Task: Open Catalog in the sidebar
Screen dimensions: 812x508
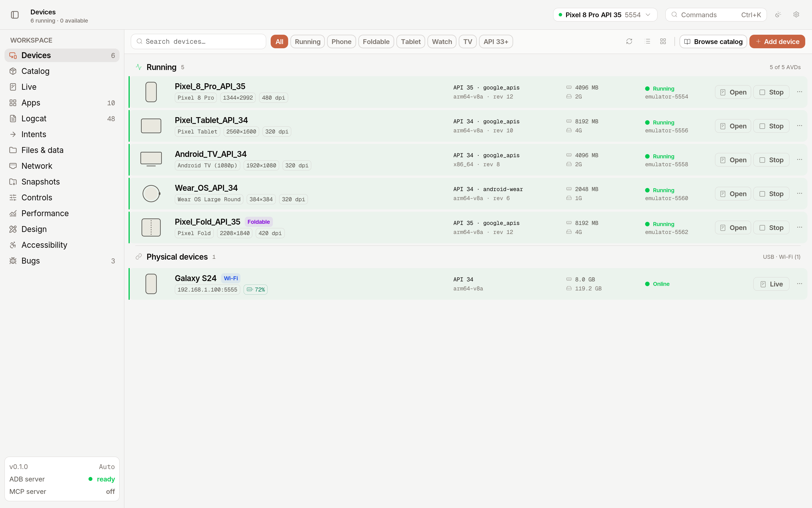Action: tap(62, 71)
